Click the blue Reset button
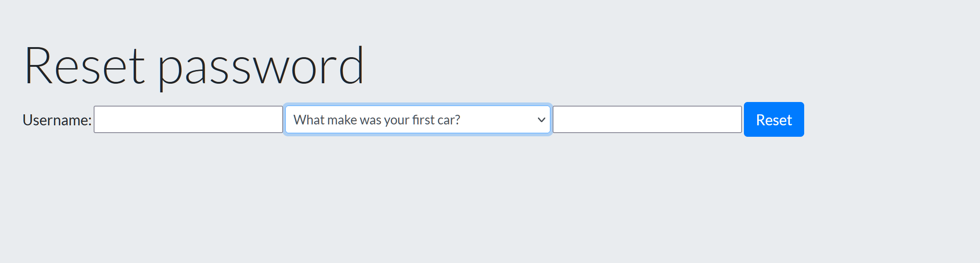980x263 pixels. click(x=774, y=119)
